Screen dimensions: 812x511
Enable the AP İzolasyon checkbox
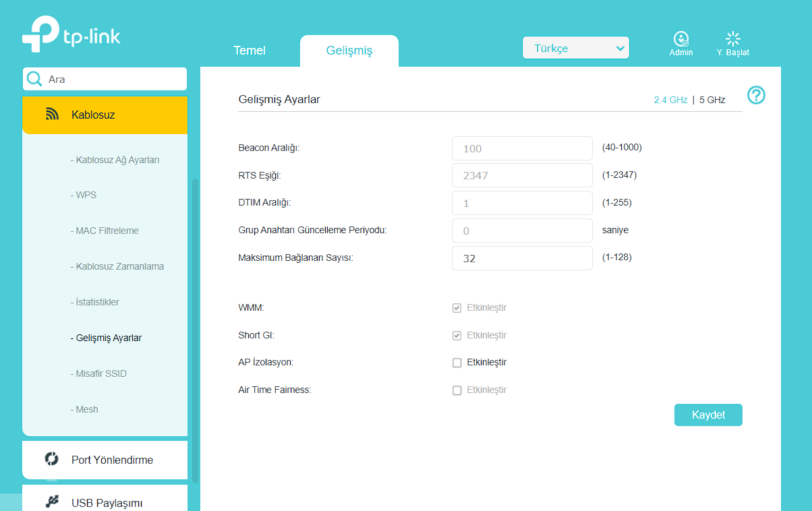click(x=457, y=363)
